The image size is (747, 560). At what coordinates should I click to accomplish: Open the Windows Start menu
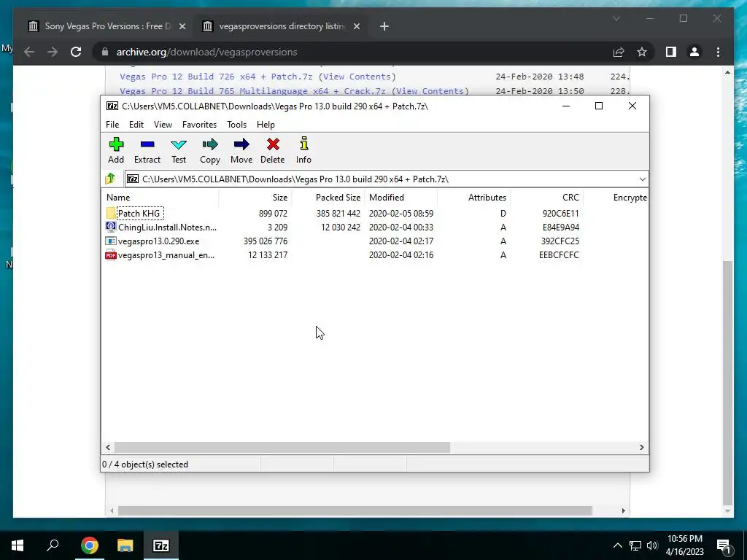(18, 545)
